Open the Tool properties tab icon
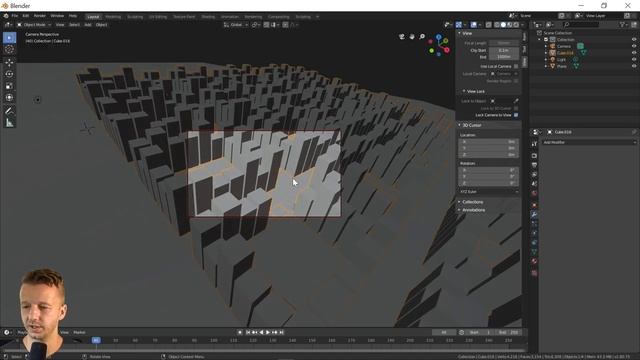 [534, 144]
